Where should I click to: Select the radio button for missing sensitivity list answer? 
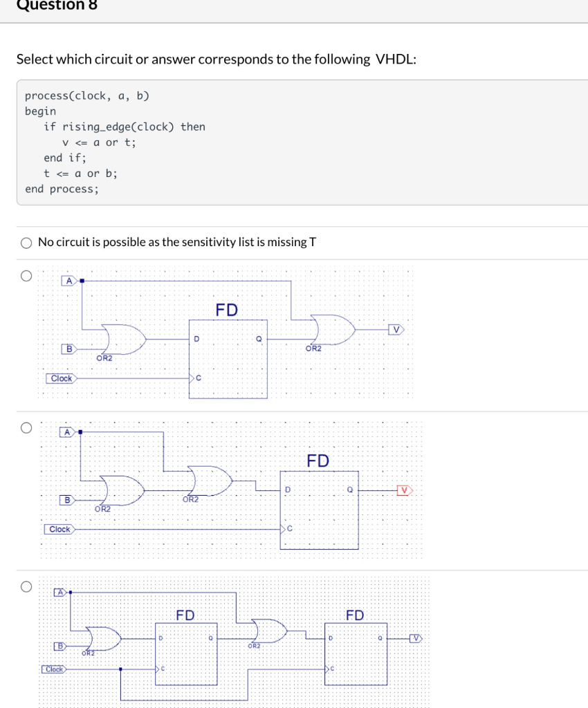26,243
